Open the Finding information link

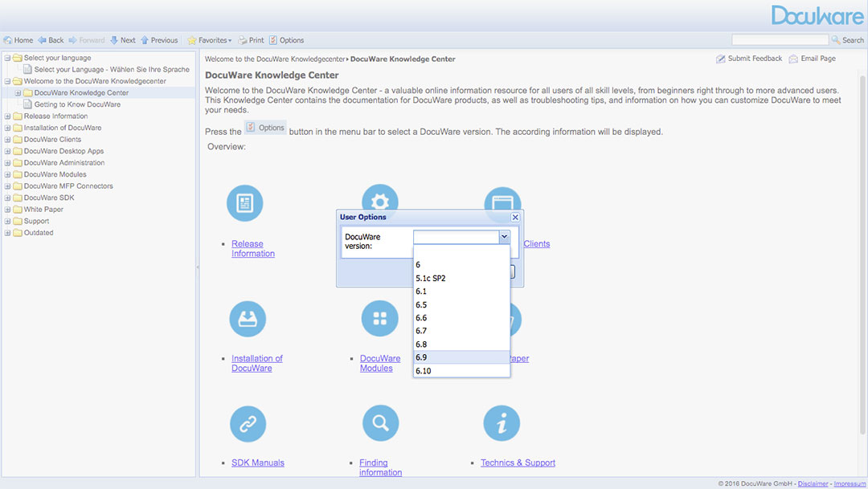pyautogui.click(x=380, y=467)
